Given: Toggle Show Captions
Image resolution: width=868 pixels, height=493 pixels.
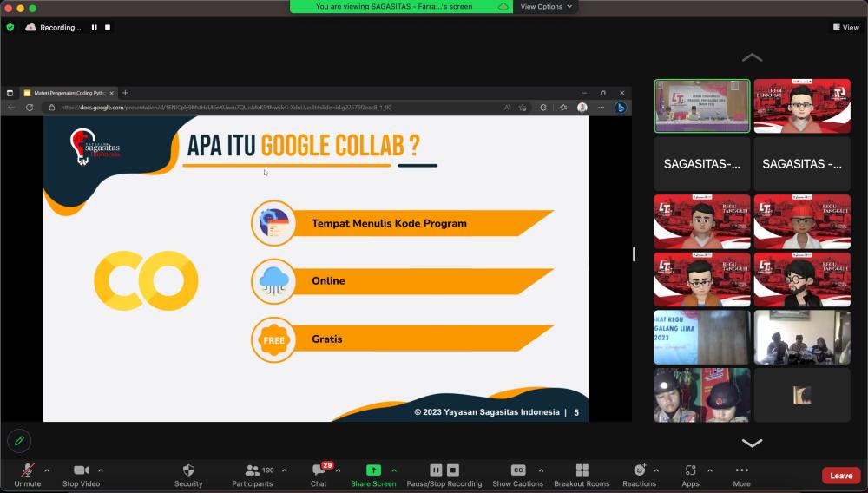Looking at the screenshot, I should tap(518, 470).
